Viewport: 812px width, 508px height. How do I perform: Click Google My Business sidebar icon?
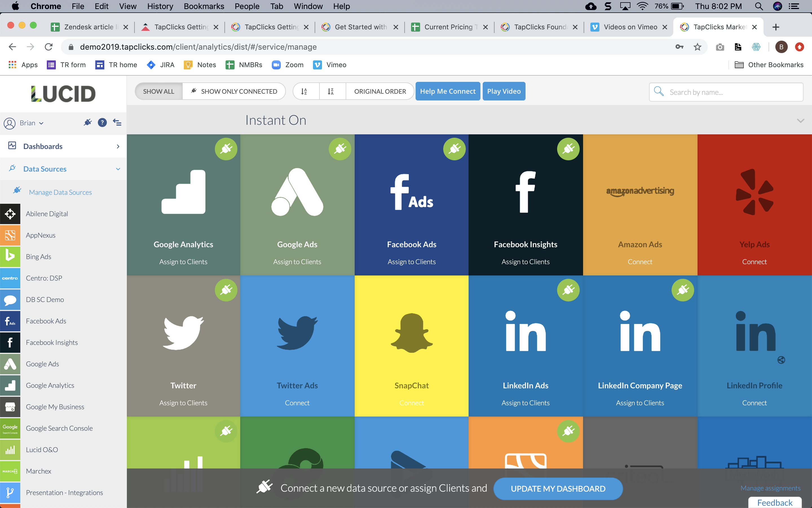(x=10, y=407)
